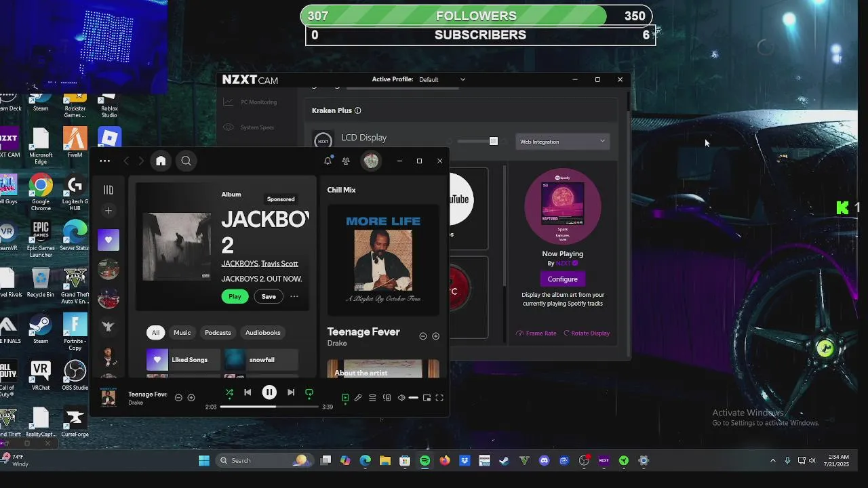Image resolution: width=868 pixels, height=488 pixels.
Task: Open Liked Songs heart in sidebar
Action: pyautogui.click(x=108, y=239)
